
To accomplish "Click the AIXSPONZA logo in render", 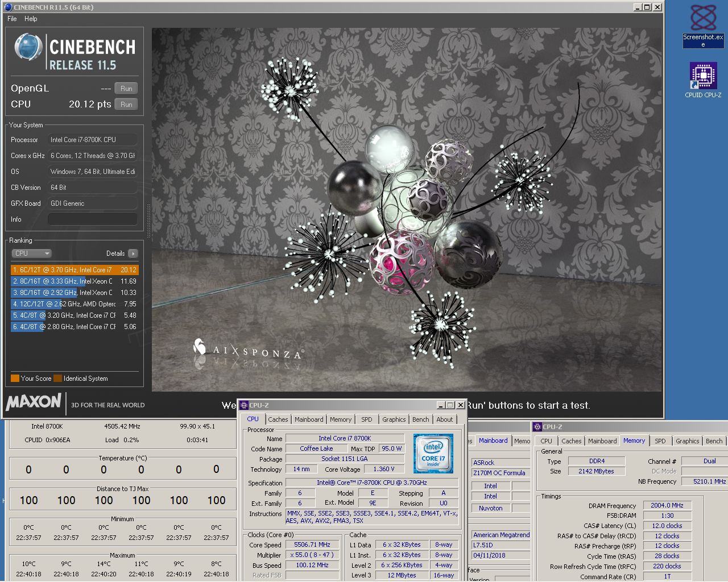I will click(x=249, y=350).
